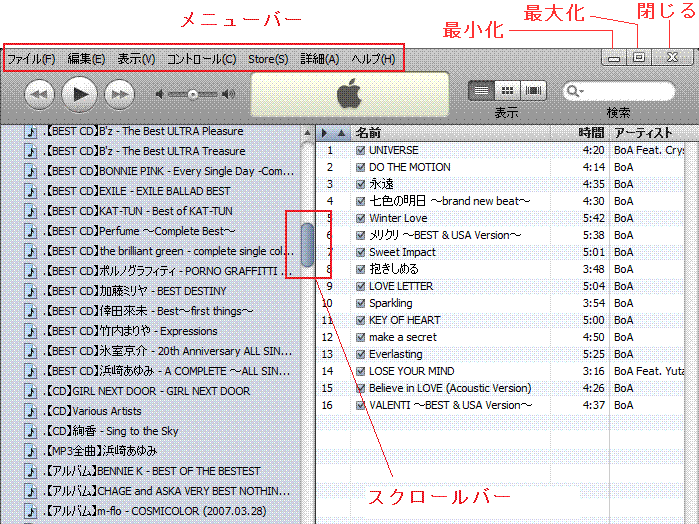The image size is (699, 524).
Task: Switch to grid view
Action: tap(507, 91)
